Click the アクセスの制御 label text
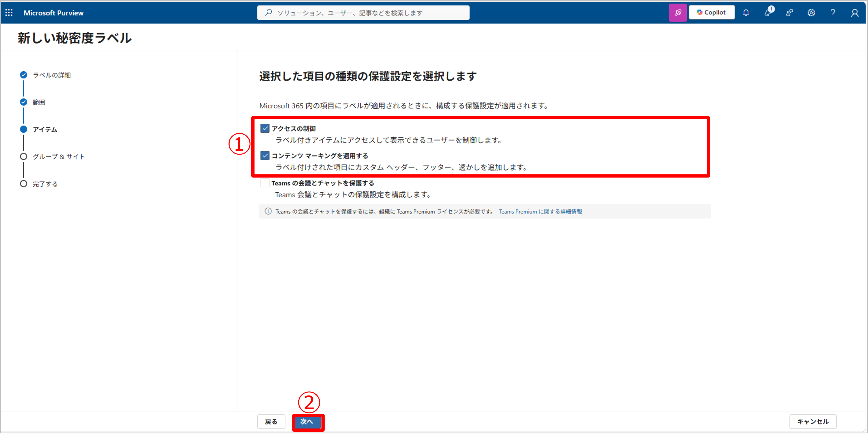This screenshot has height=435, width=868. tap(293, 129)
